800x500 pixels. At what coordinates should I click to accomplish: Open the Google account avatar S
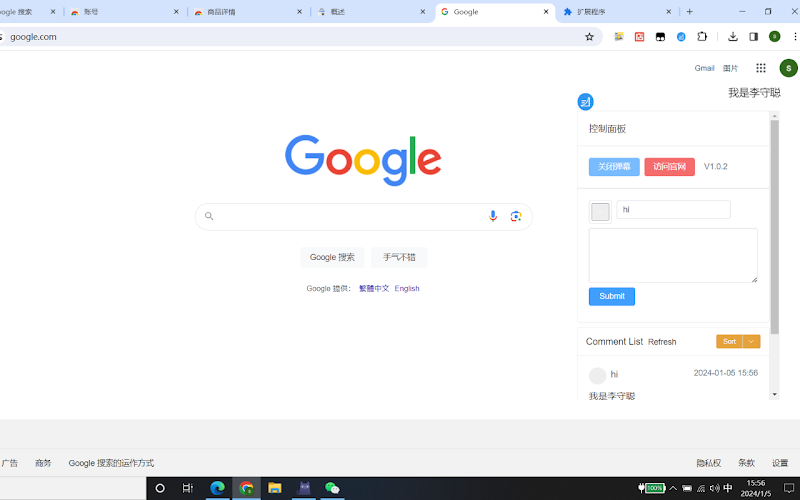click(x=788, y=68)
